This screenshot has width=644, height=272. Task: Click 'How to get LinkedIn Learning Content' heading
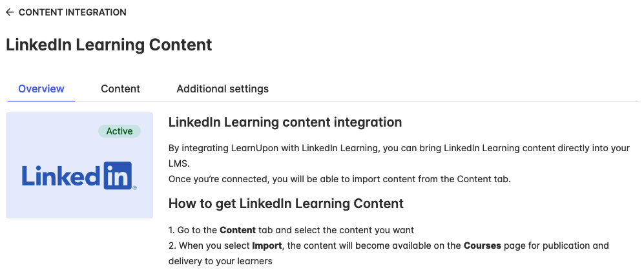[286, 204]
